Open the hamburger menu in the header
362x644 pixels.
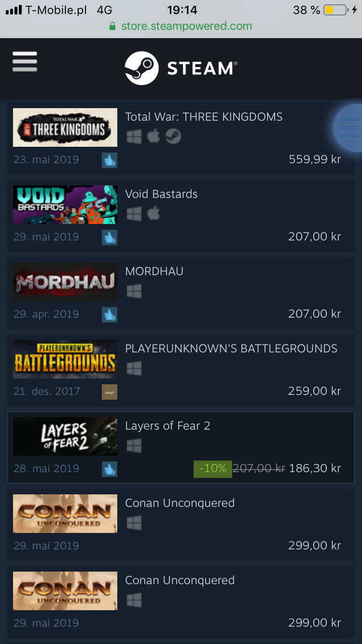click(x=25, y=61)
